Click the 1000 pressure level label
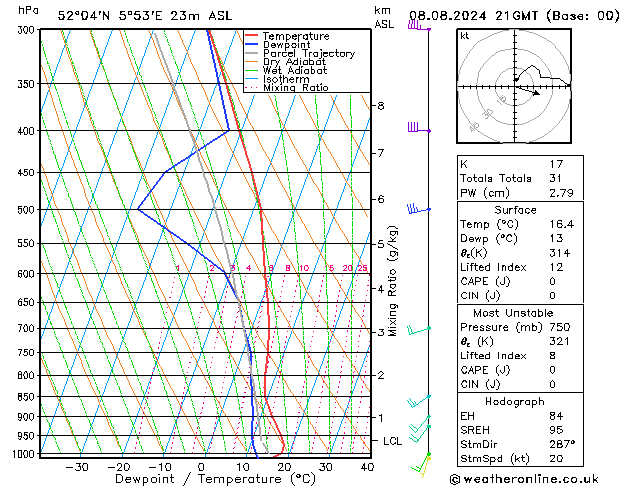The width and height of the screenshot is (629, 486). pos(24,454)
